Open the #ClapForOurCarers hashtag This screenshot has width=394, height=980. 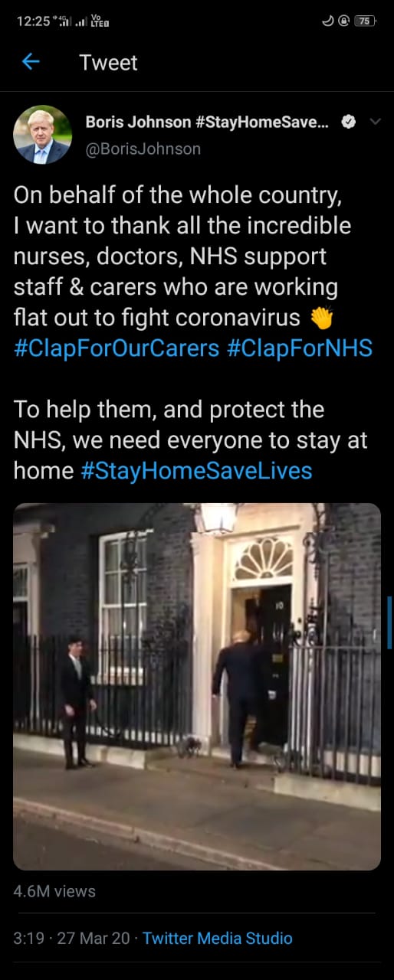[117, 348]
